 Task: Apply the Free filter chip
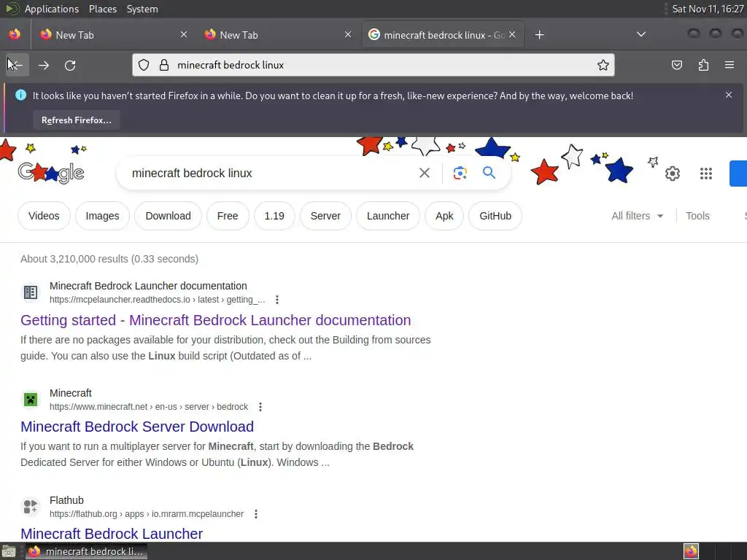point(228,216)
